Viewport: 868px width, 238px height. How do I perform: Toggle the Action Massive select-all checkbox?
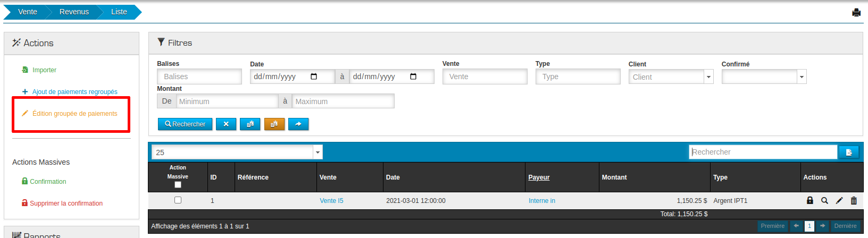coord(178,185)
